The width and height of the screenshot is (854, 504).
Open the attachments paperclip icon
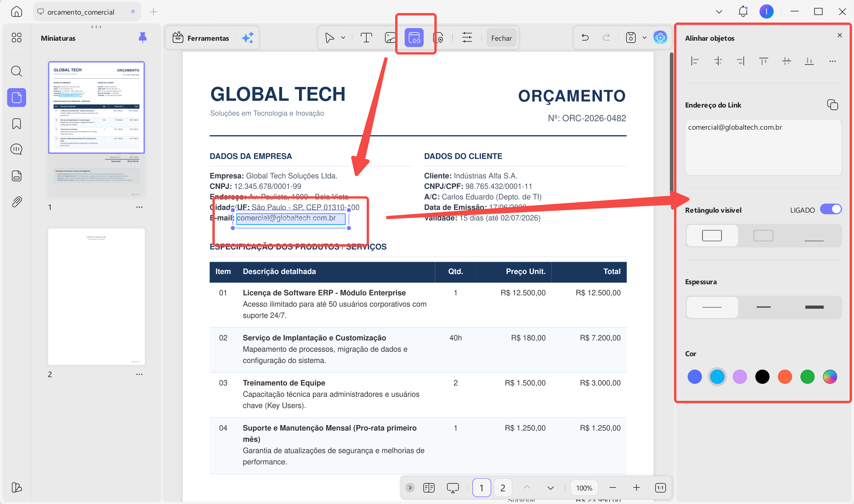(x=17, y=202)
